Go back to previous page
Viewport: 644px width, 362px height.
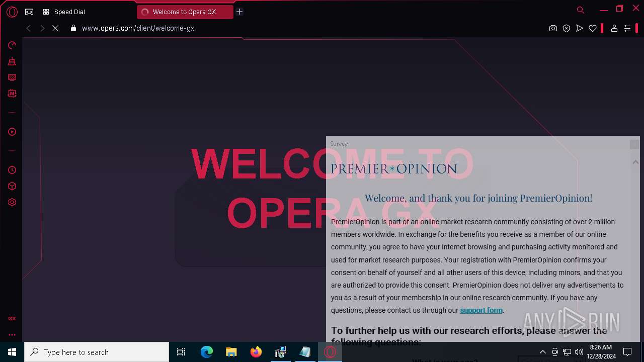29,28
